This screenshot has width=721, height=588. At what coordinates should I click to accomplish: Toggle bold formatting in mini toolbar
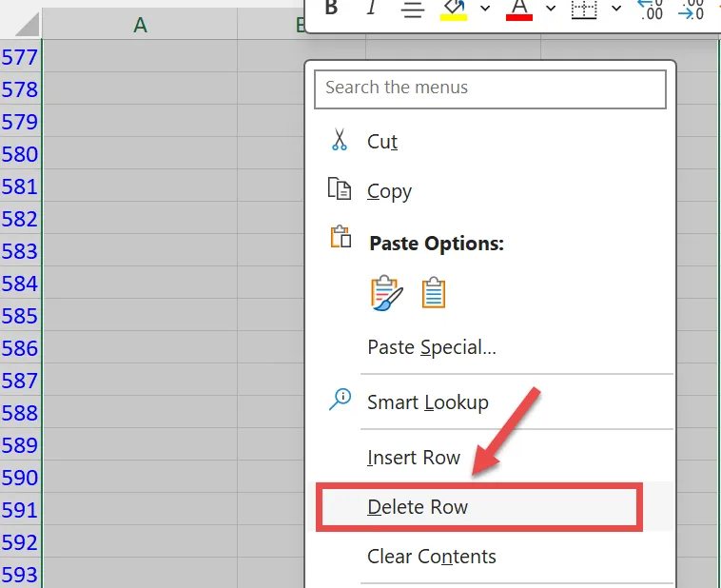pyautogui.click(x=331, y=9)
